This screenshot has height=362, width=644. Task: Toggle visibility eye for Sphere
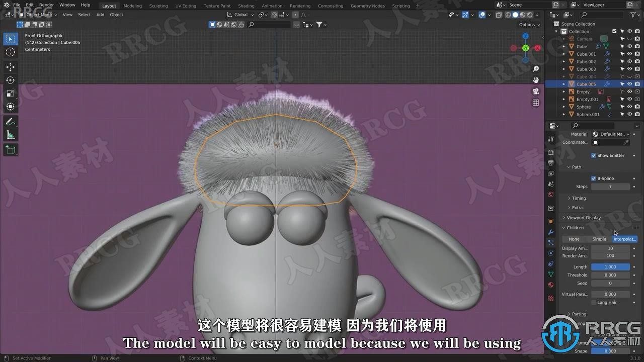(629, 107)
